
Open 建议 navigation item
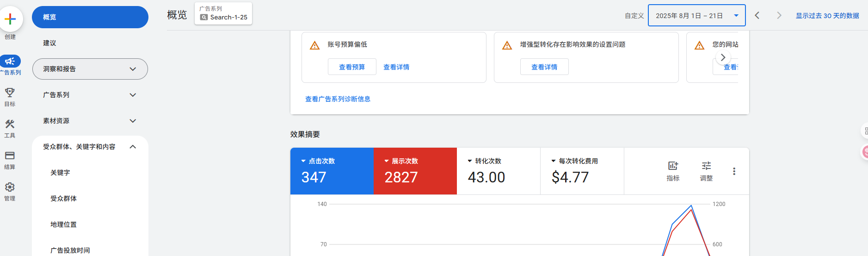pos(90,43)
